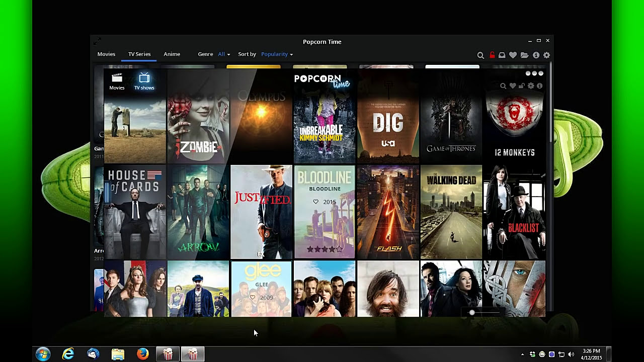644x362 pixels.
Task: Switch to the Movies tab in Popcorn Time
Action: click(106, 54)
